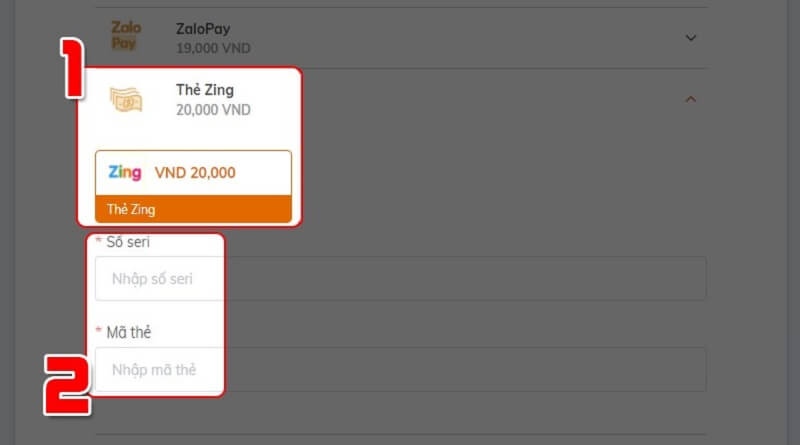Expand the ZaloPay payment section chevron
800x445 pixels.
[x=690, y=38]
